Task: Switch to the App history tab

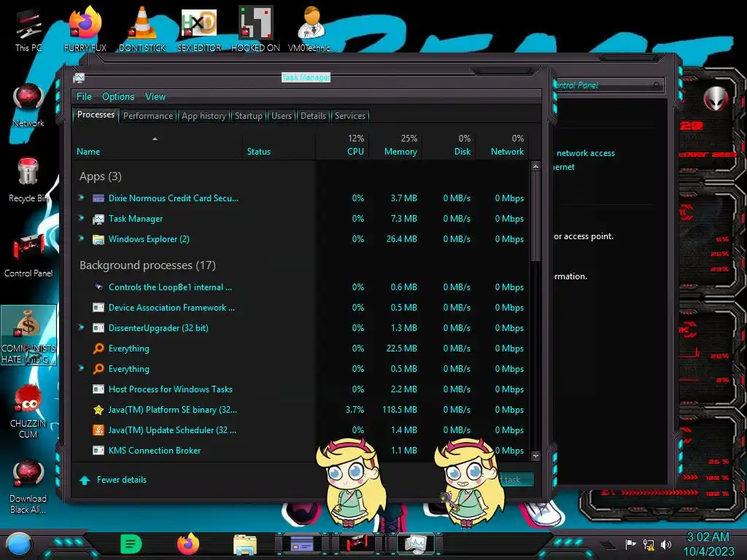Action: pyautogui.click(x=204, y=116)
